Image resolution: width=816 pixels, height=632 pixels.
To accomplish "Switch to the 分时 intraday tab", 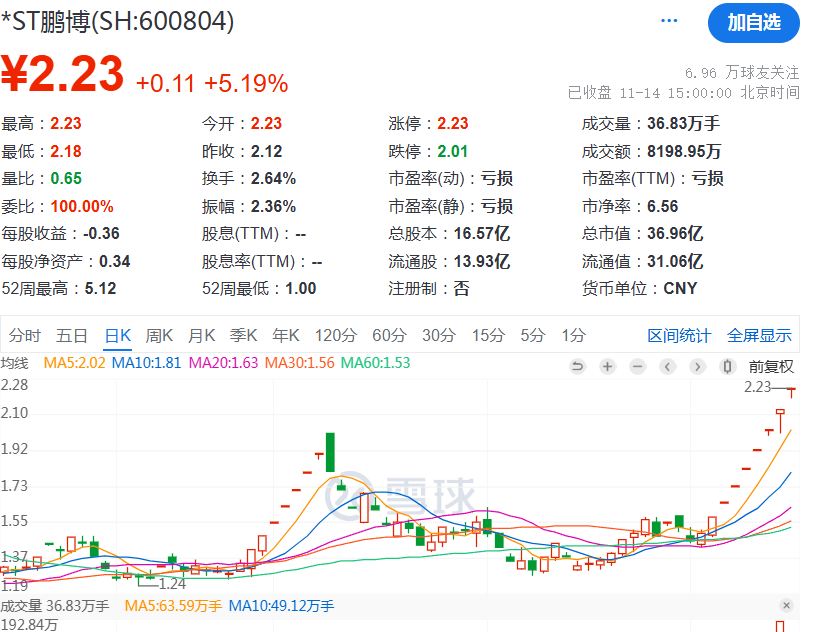I will pos(23,337).
